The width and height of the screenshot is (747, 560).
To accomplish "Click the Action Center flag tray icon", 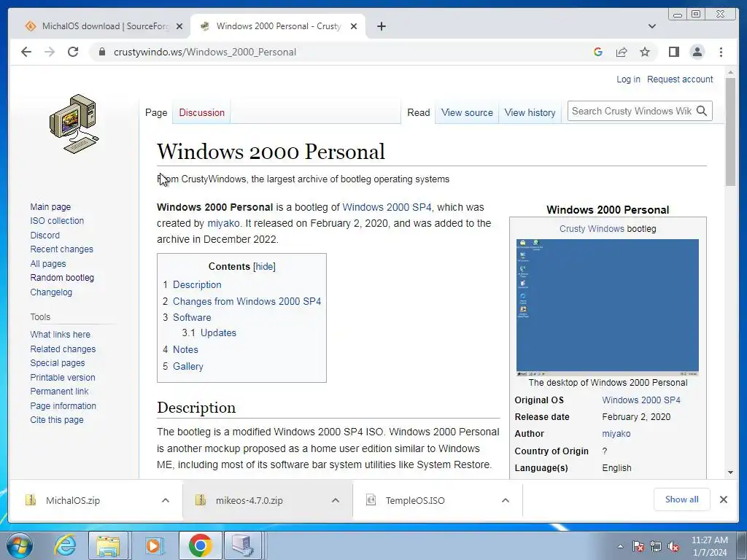I will click(x=638, y=546).
